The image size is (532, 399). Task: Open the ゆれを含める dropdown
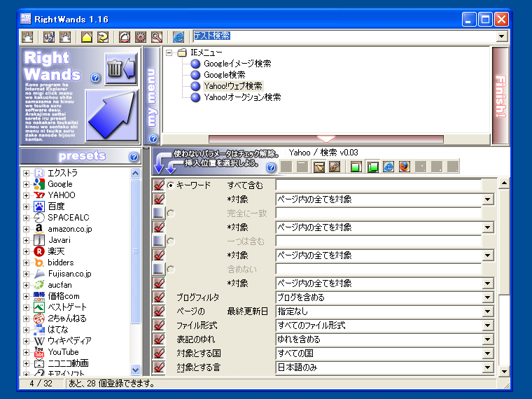coord(488,339)
